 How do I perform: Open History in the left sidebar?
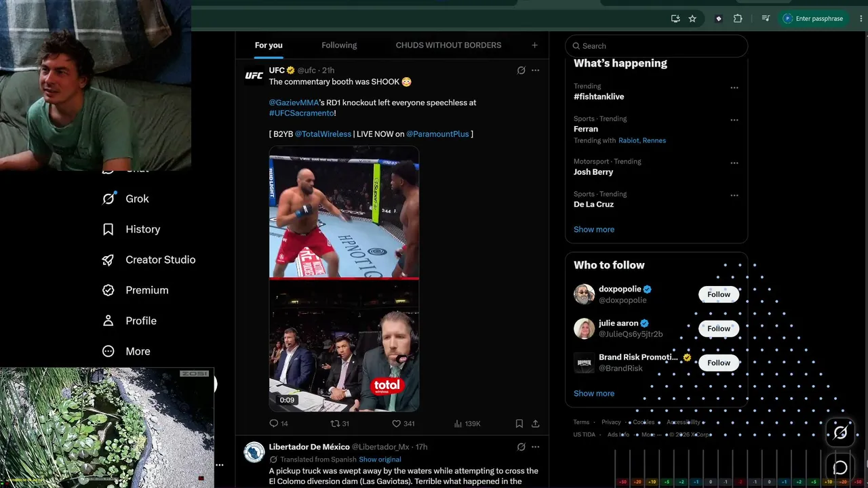131,229
